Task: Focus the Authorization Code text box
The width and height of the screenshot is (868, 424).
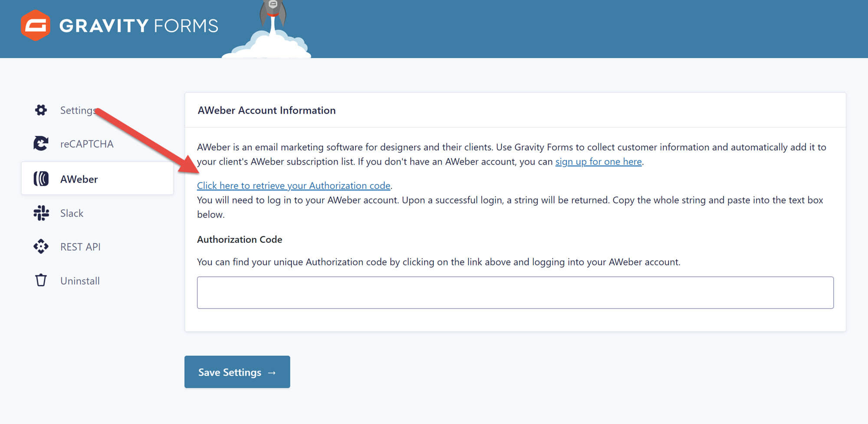Action: (515, 293)
